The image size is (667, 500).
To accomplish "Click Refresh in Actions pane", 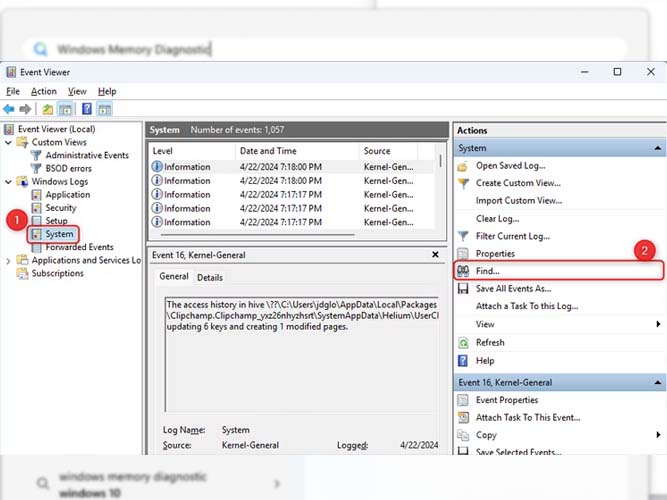I will click(x=490, y=342).
